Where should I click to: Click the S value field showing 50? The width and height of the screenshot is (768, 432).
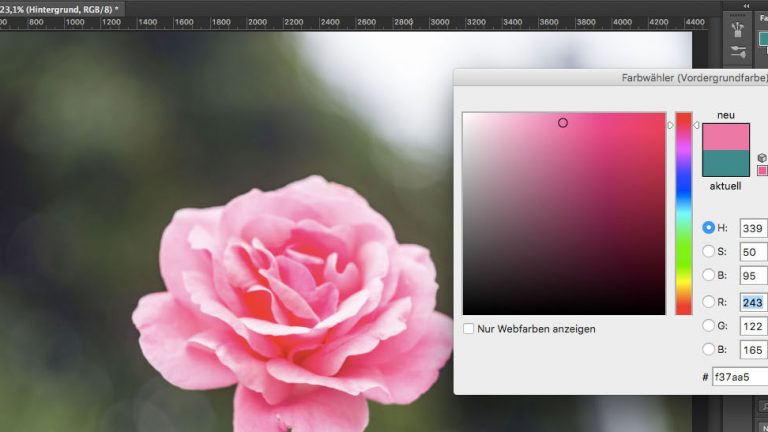(x=753, y=252)
